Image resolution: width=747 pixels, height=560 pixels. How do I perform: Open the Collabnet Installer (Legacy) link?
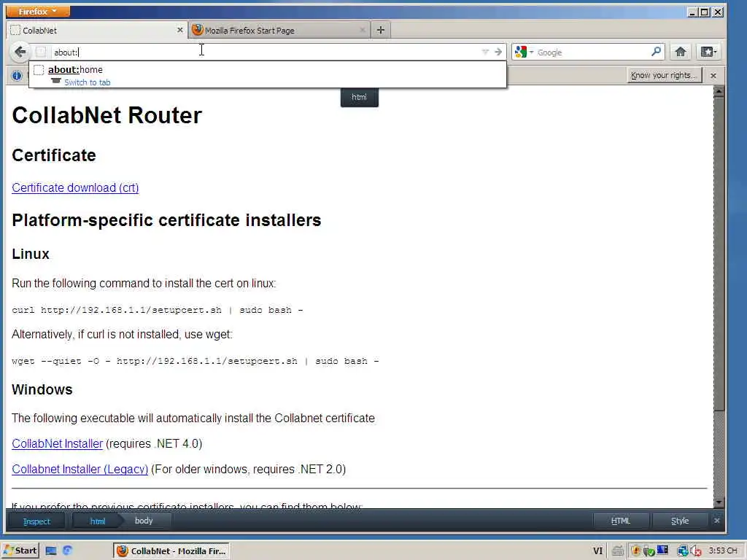[x=80, y=469]
